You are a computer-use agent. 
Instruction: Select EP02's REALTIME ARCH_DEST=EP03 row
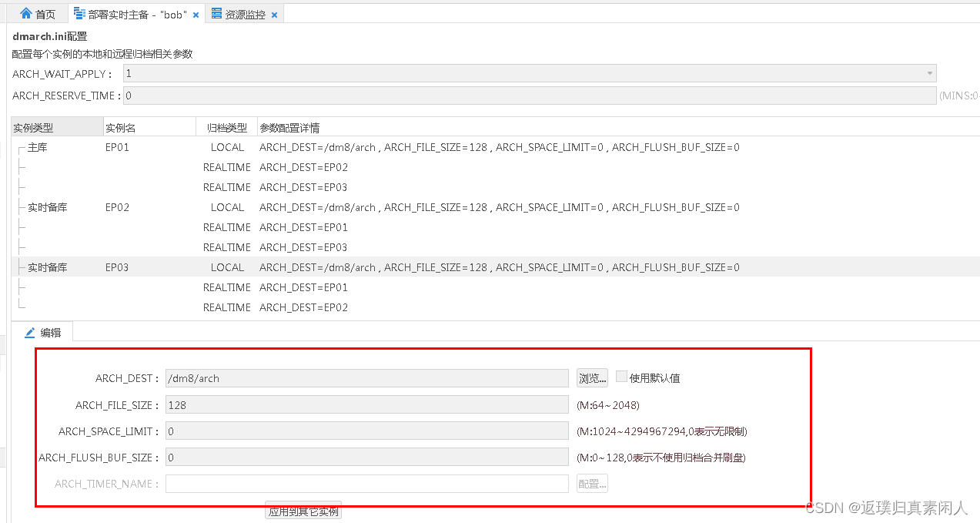pyautogui.click(x=496, y=247)
